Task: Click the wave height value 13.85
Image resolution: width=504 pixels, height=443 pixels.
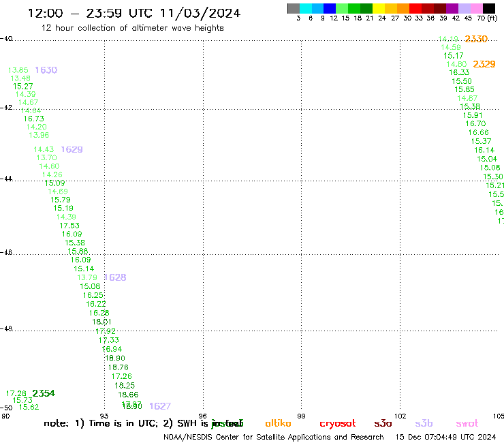Action: tap(18, 70)
